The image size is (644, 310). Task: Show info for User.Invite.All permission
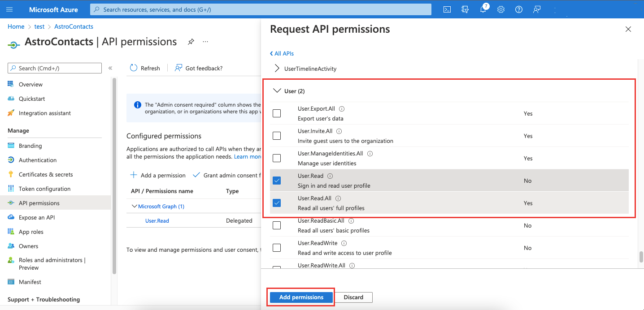tap(339, 131)
